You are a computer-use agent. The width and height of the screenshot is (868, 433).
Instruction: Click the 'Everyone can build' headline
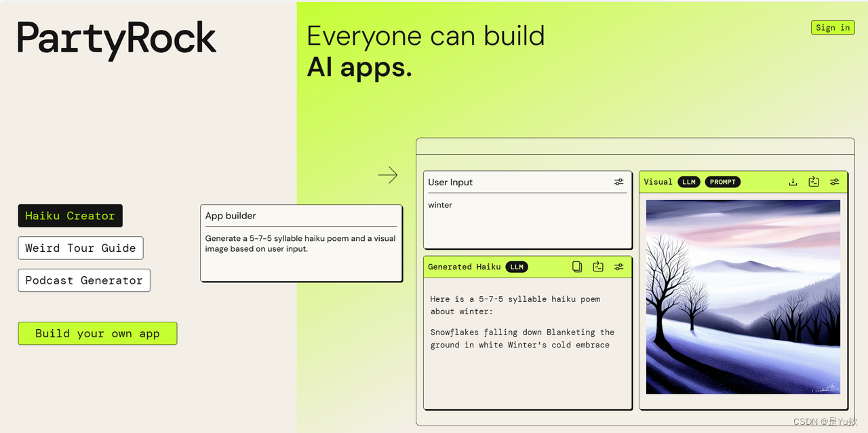426,36
